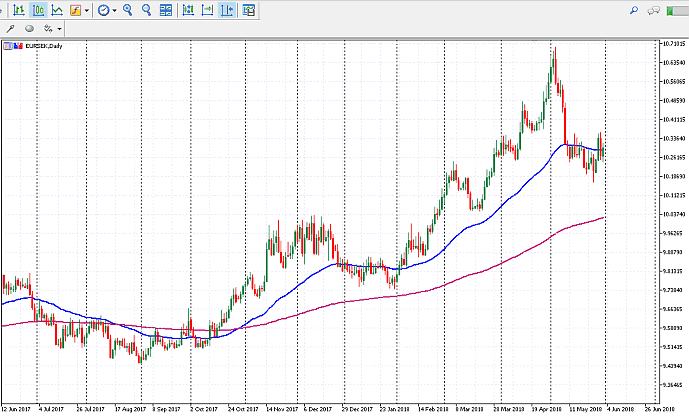Click the last icon in the top toolbar
Screen dimensions: 689x416
tap(247, 10)
